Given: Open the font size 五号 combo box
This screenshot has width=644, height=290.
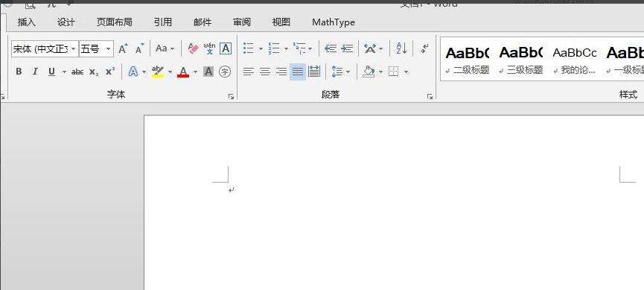Looking at the screenshot, I should [96, 49].
